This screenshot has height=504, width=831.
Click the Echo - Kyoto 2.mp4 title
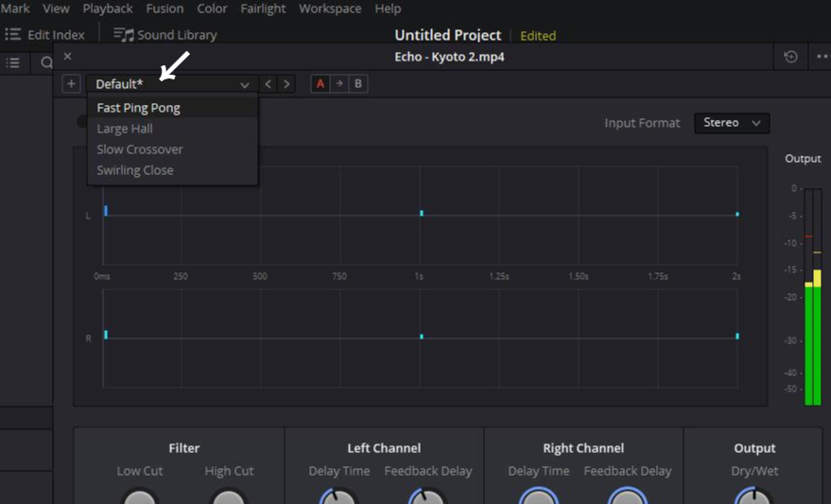click(x=449, y=57)
